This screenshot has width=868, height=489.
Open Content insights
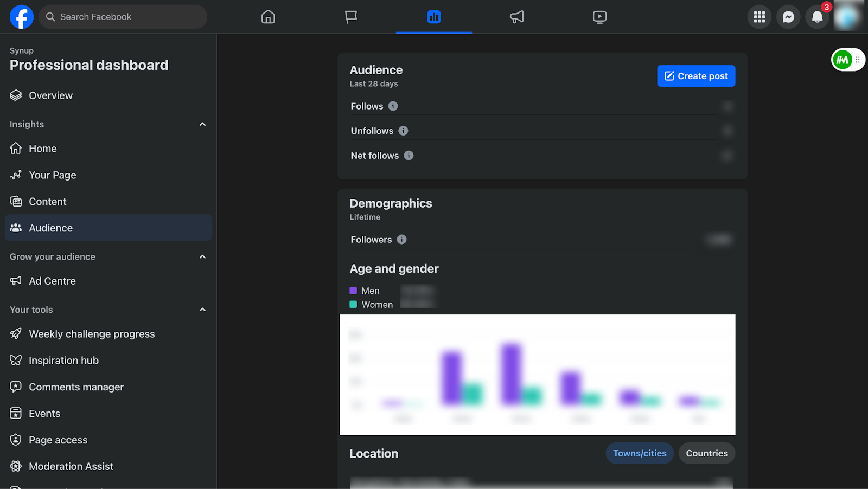click(108, 202)
